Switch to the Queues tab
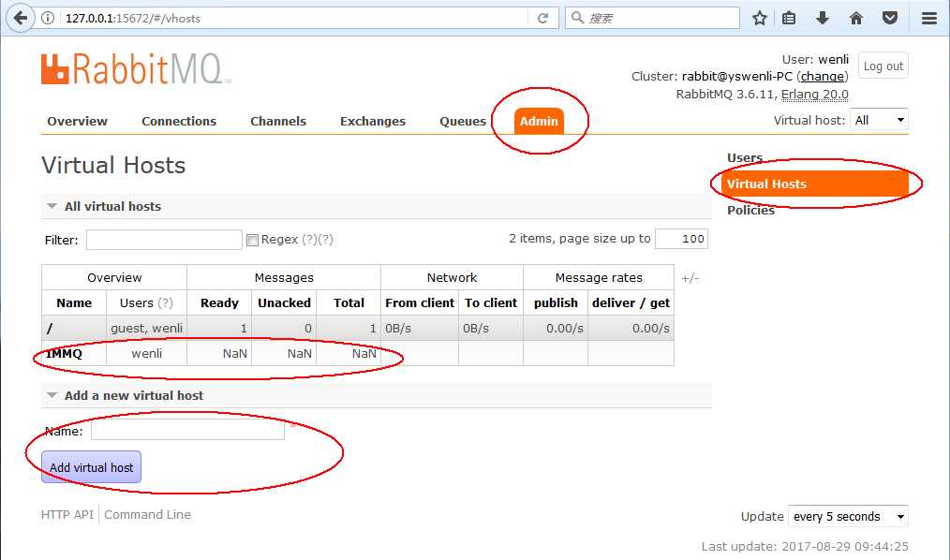950x560 pixels. pyautogui.click(x=463, y=121)
